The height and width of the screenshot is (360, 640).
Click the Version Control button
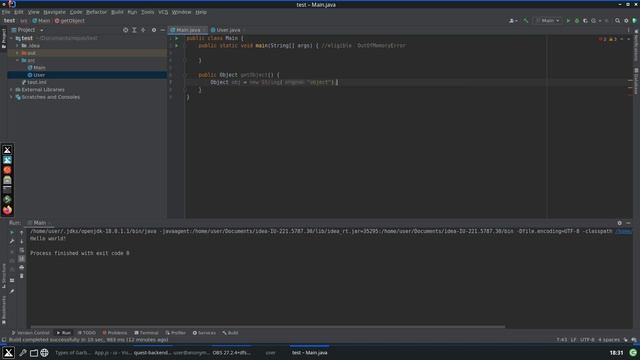[30, 333]
